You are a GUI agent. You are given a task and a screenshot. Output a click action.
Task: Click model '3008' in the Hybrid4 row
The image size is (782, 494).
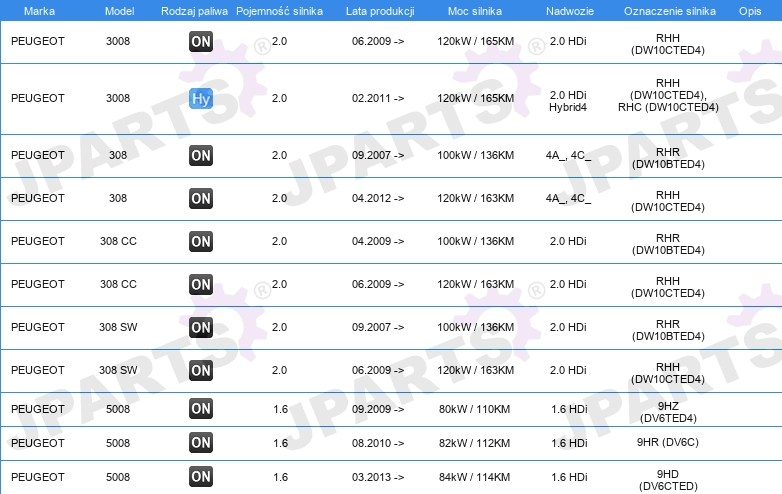118,98
